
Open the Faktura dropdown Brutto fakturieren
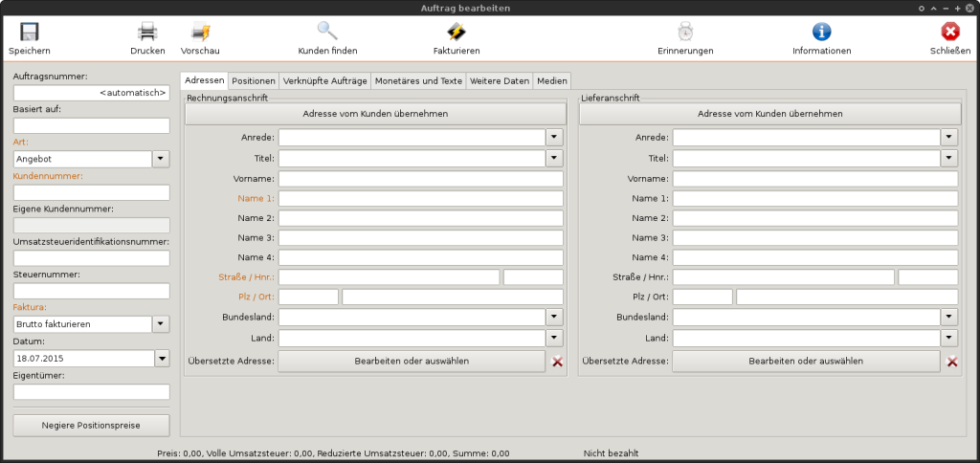[x=161, y=324]
